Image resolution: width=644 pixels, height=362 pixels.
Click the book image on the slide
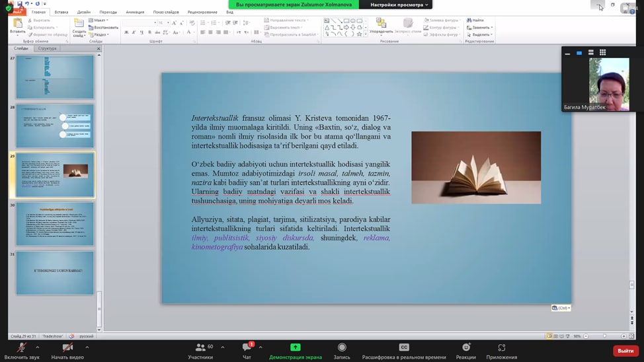[x=476, y=167]
